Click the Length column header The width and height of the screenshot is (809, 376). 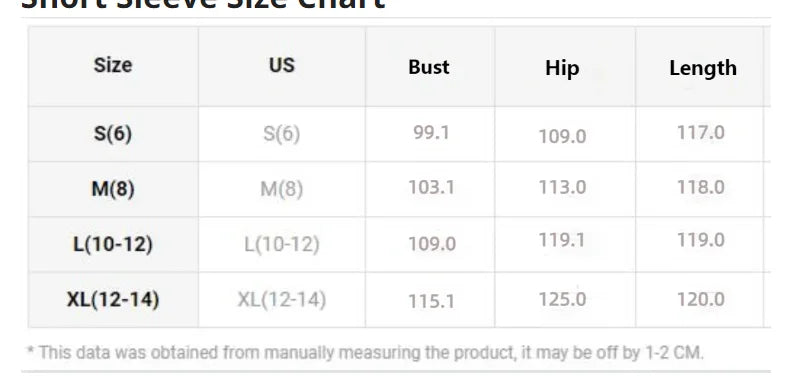click(x=703, y=68)
